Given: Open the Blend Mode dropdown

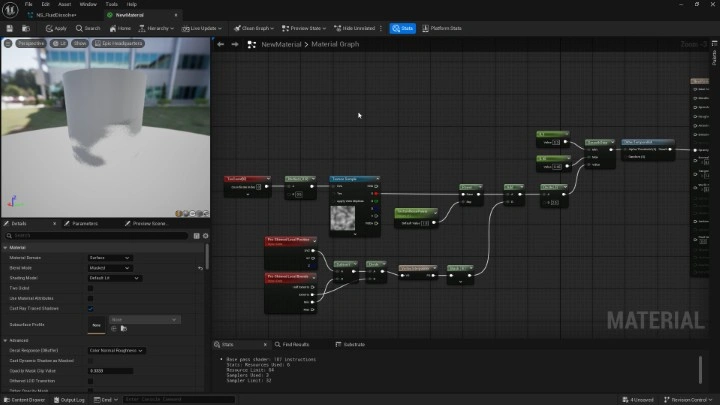Looking at the screenshot, I should (110, 268).
